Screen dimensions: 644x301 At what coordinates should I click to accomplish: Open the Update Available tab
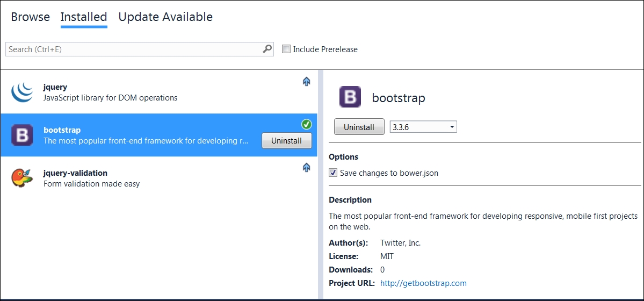pos(165,17)
